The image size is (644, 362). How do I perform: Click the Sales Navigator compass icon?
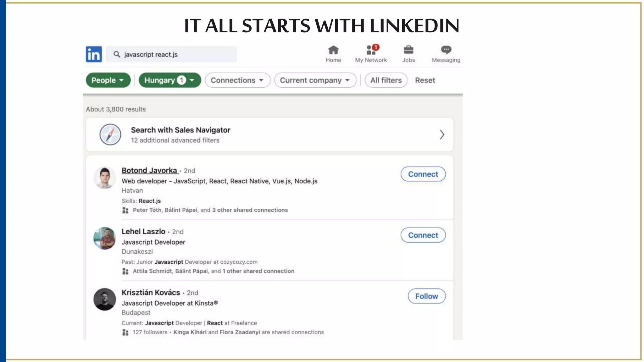[x=110, y=134]
